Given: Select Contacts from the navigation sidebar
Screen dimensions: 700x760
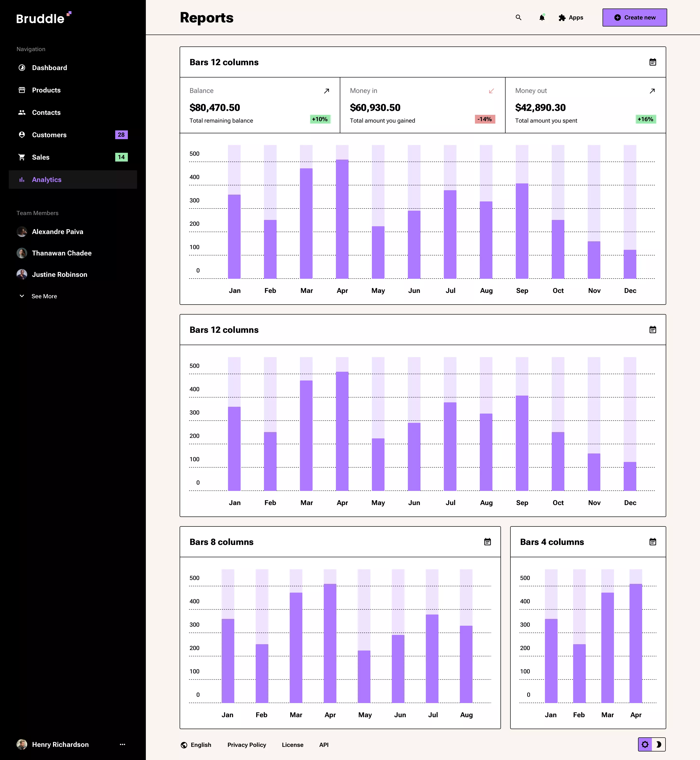Looking at the screenshot, I should coord(46,112).
